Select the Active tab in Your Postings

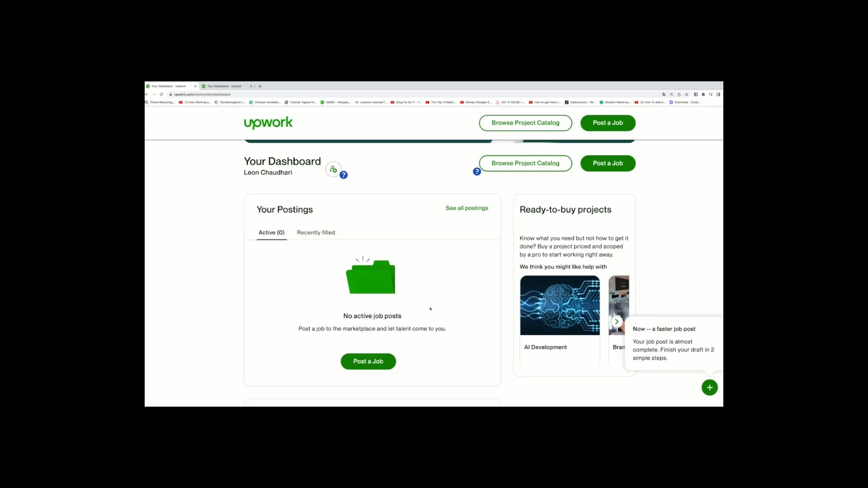click(271, 232)
